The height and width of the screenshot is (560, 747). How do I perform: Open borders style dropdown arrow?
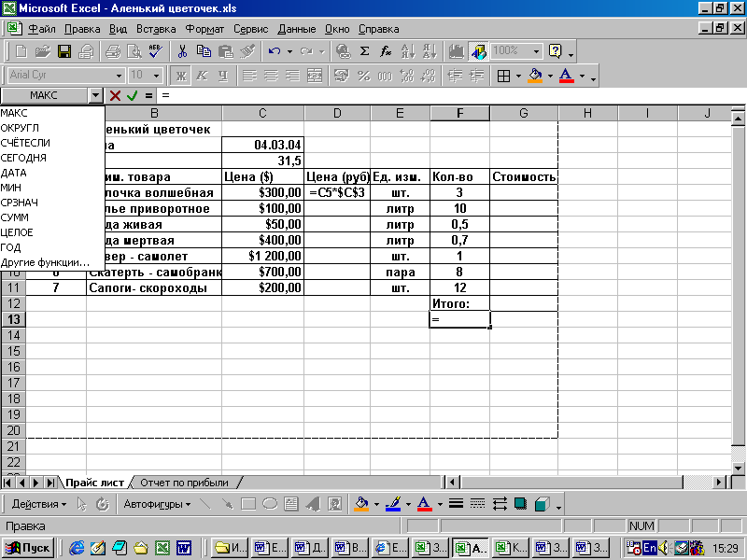click(518, 77)
